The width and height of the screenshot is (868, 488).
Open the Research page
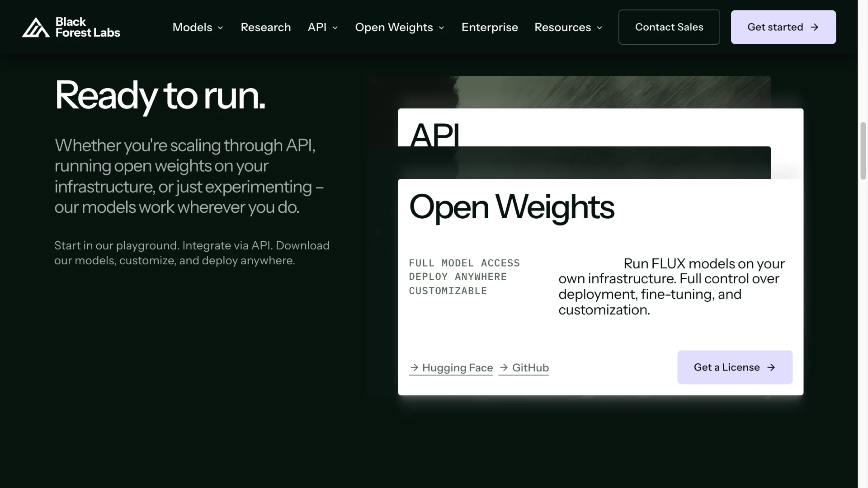pos(266,27)
